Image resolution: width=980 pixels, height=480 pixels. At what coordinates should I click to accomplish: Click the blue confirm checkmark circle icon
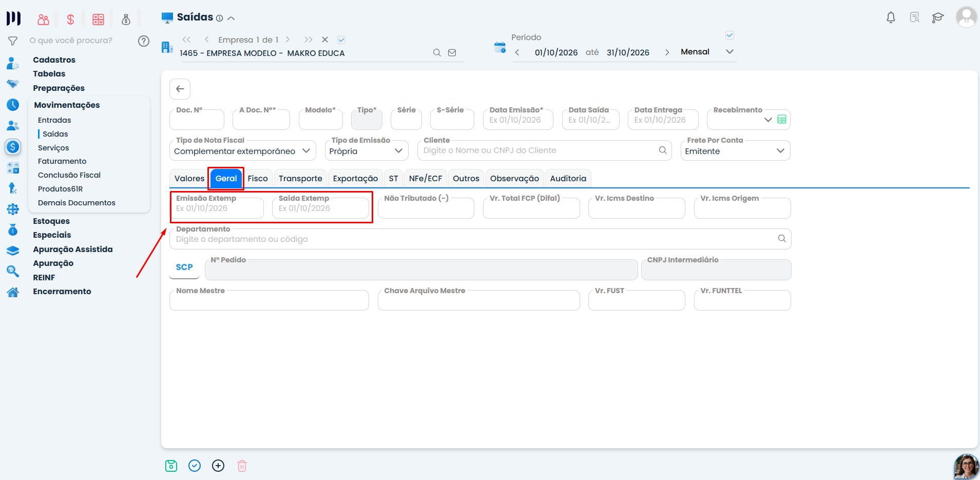click(x=195, y=466)
